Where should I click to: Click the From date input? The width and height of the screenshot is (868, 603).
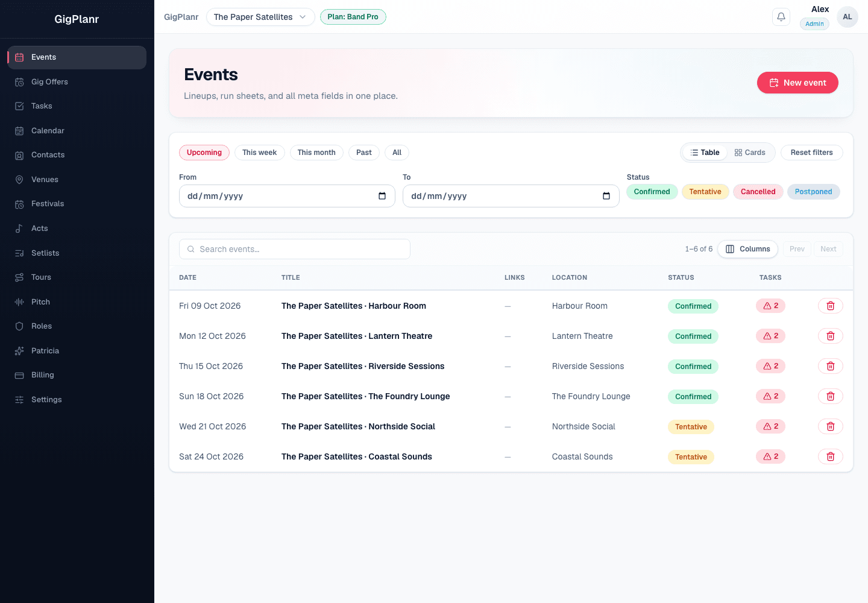pyautogui.click(x=287, y=196)
